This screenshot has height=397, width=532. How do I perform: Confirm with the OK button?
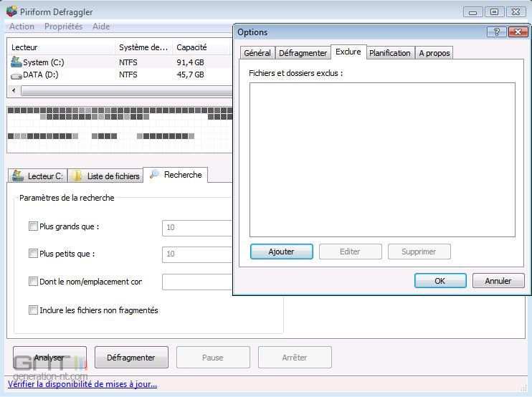point(440,281)
